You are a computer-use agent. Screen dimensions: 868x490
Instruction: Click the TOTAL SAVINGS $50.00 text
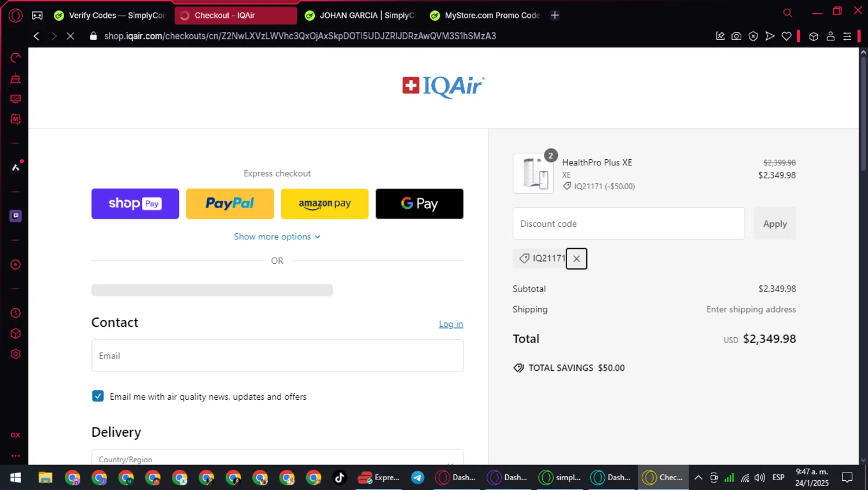(576, 368)
